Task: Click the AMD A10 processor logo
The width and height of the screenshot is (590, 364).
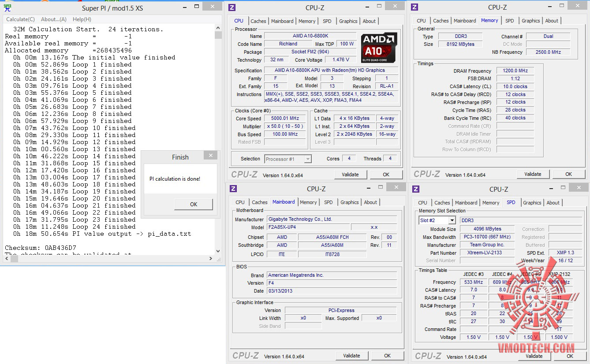Action: (378, 48)
